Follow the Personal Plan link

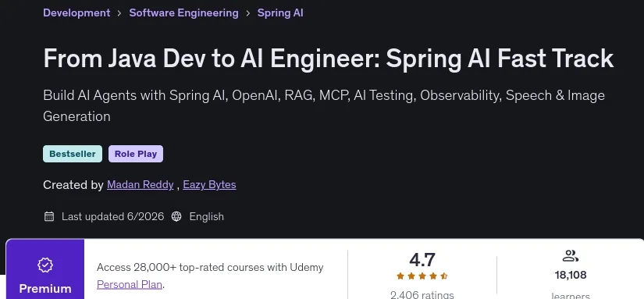130,284
